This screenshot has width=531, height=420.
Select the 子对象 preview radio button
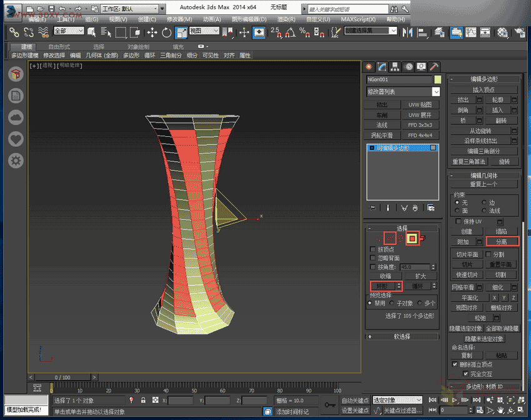click(x=392, y=303)
